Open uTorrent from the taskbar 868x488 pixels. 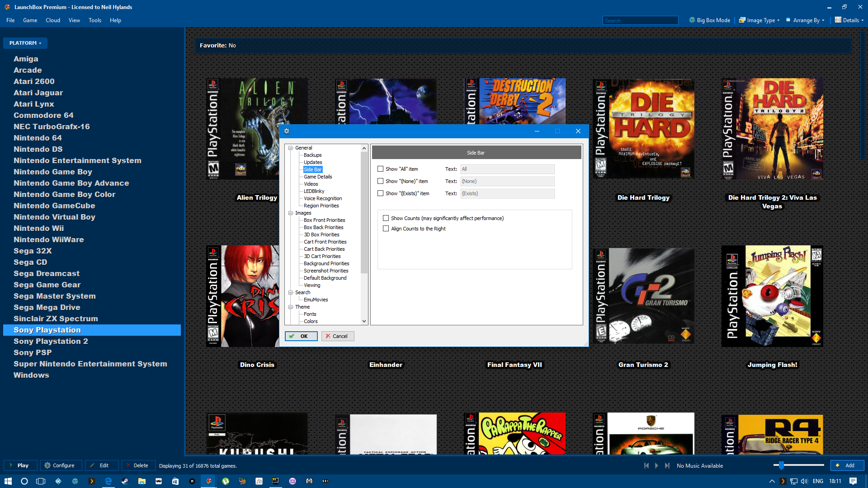click(x=226, y=481)
